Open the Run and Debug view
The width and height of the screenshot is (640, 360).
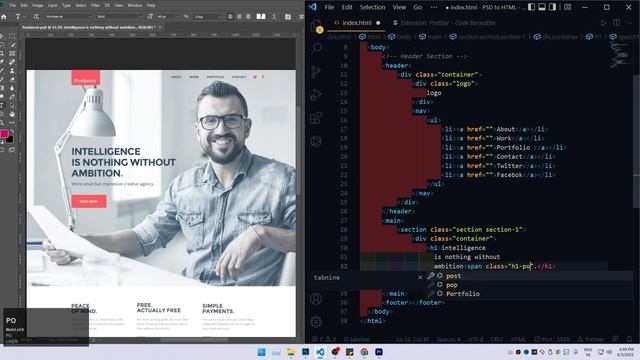(x=316, y=95)
